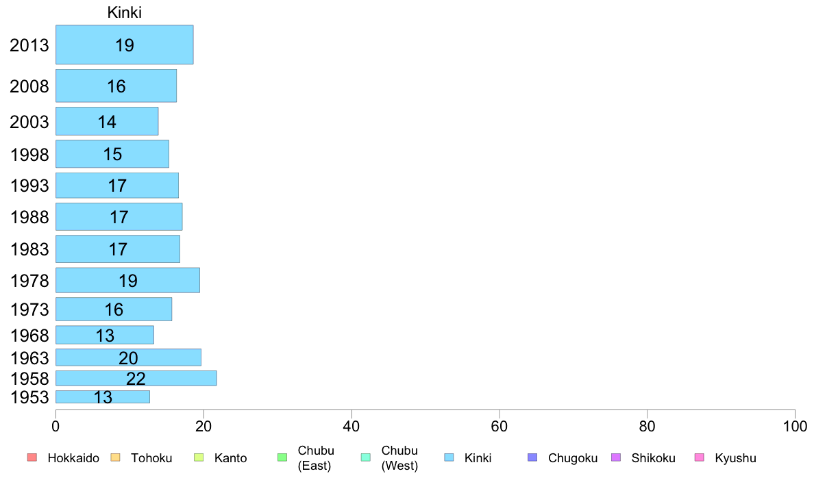Click the Kinki column header title
Viewport: 814px width, 504px height.
125,12
